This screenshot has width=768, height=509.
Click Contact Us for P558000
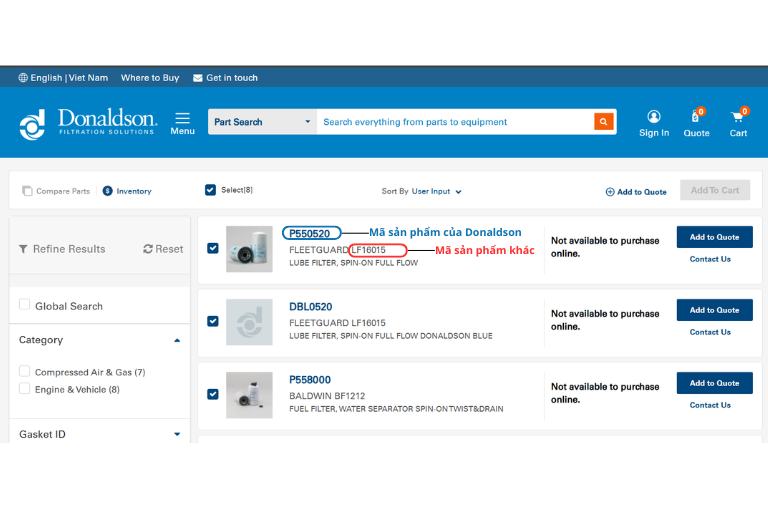710,405
